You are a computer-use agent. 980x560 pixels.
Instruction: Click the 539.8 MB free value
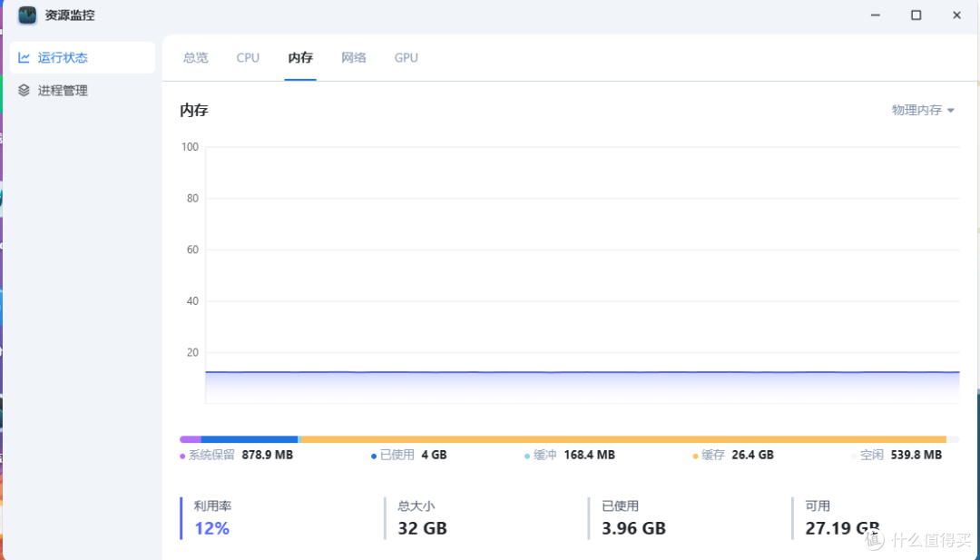pyautogui.click(x=916, y=455)
